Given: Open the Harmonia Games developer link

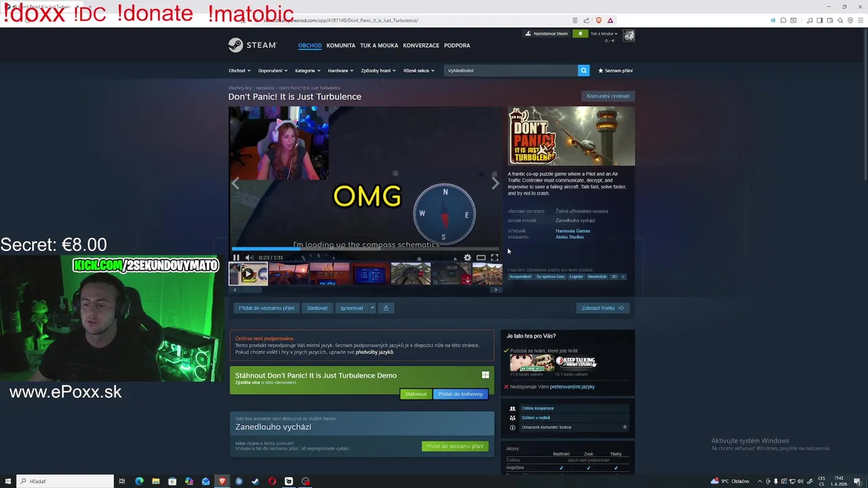Looking at the screenshot, I should coord(573,231).
